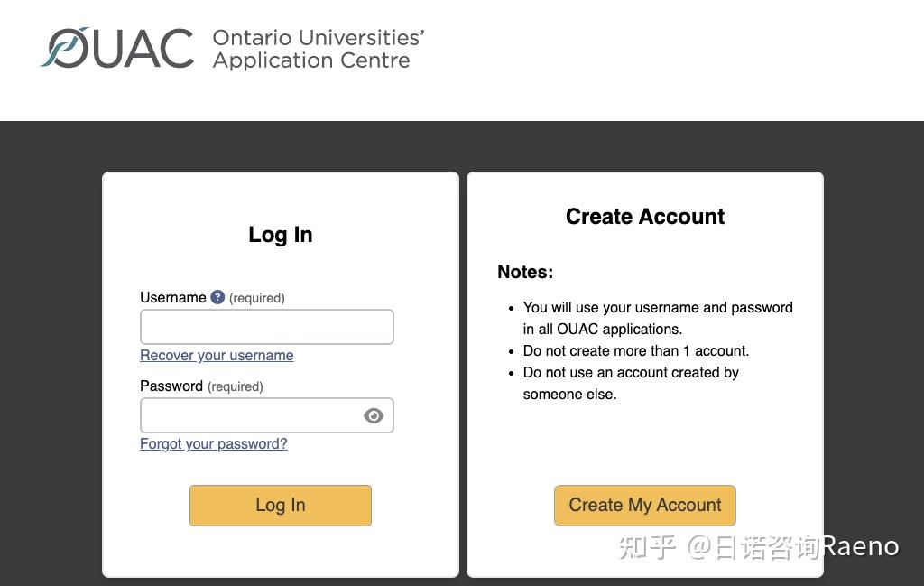This screenshot has width=924, height=586.
Task: Click the Username field label
Action: 173,298
